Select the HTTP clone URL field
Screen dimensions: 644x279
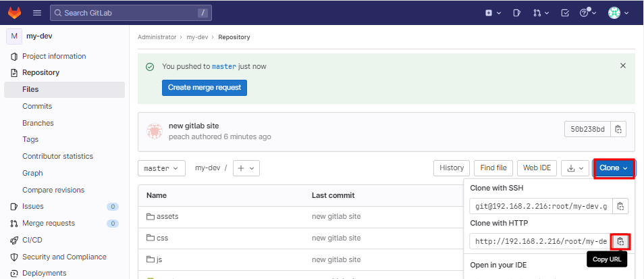coord(541,241)
